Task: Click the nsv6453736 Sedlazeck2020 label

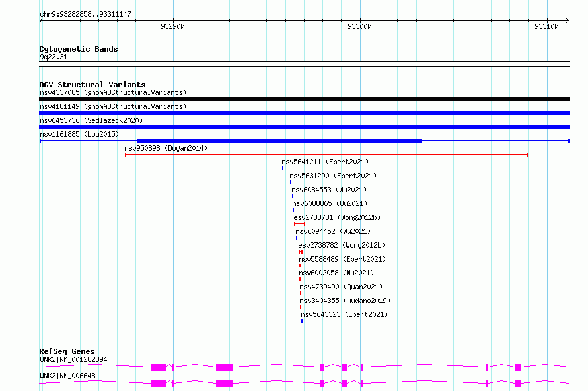Action: [91, 120]
